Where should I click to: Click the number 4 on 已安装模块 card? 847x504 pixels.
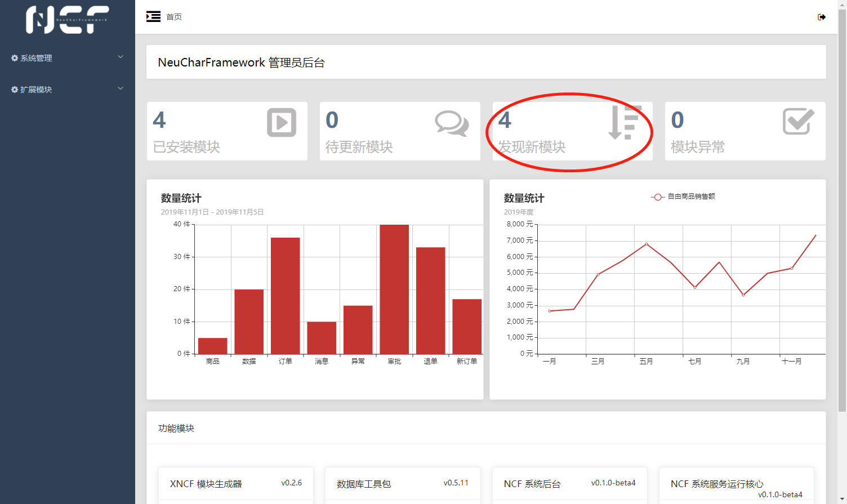coord(159,120)
